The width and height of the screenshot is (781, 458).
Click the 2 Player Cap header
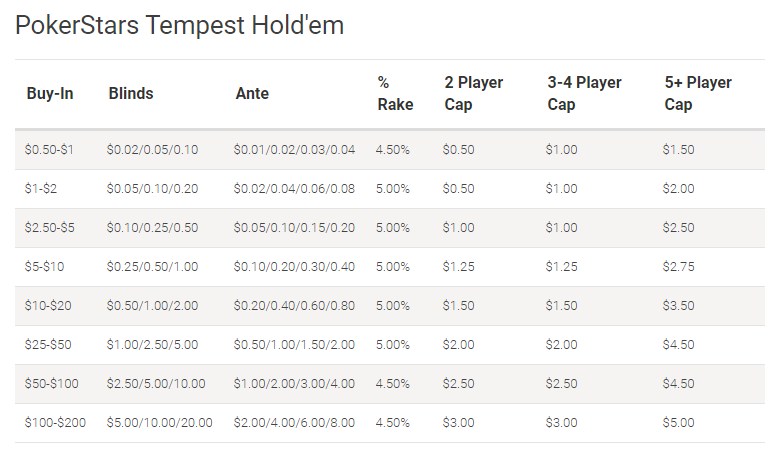pyautogui.click(x=474, y=94)
